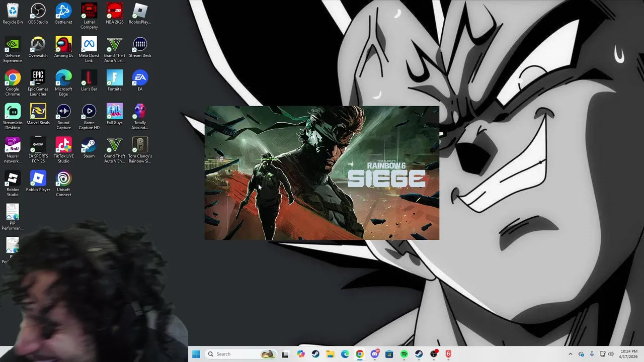Select the Steam shortcut on the desktop

pyautogui.click(x=89, y=148)
